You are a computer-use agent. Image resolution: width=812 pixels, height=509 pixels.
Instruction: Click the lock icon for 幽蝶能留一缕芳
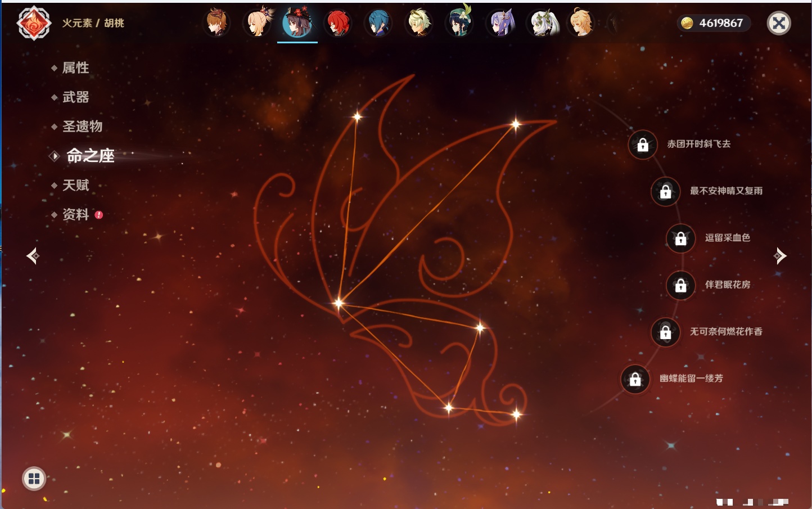(635, 379)
